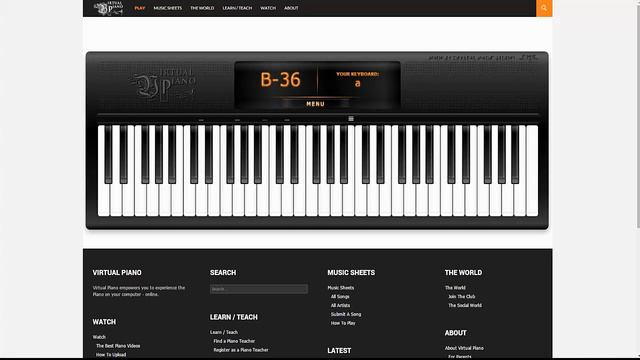Play the first black key on left

(x=108, y=154)
